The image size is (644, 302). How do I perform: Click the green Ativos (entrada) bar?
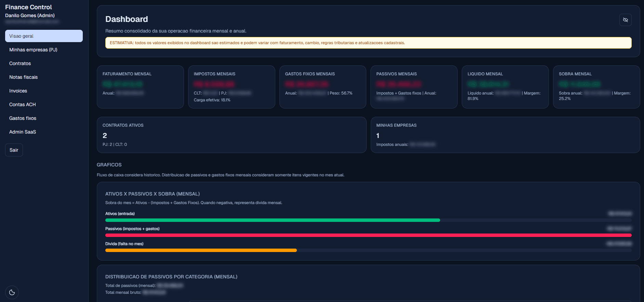[273, 220]
